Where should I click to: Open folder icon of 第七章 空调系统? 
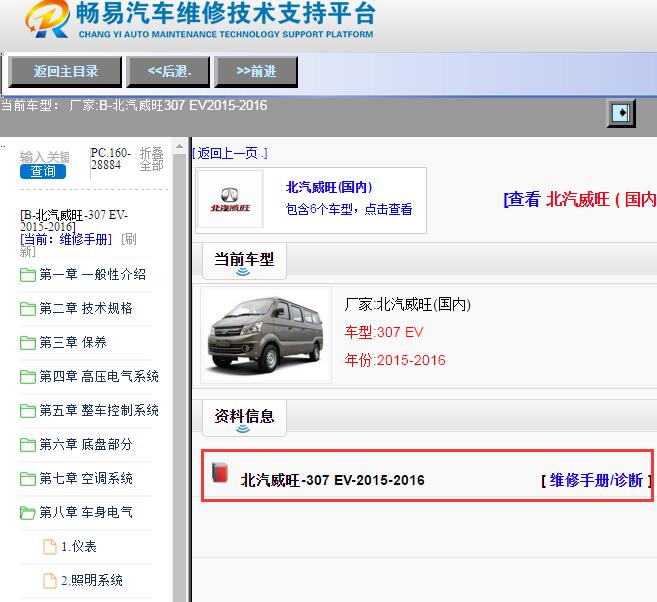click(x=28, y=478)
